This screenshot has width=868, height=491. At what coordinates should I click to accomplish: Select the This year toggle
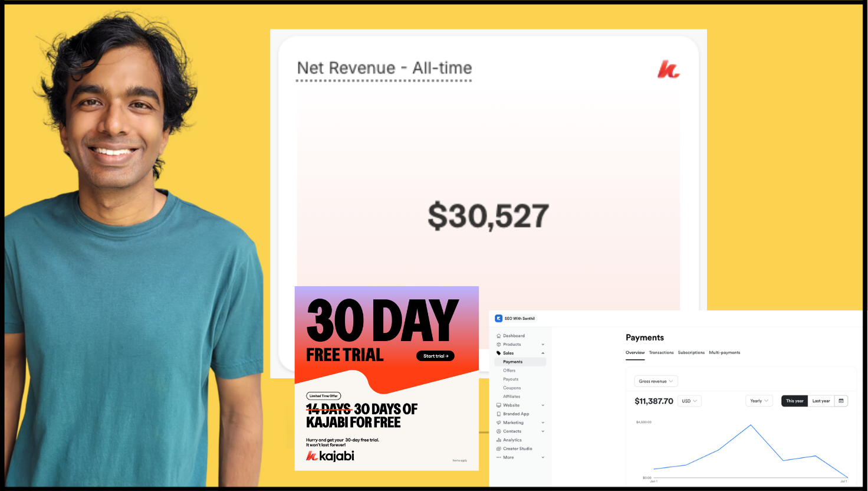(794, 401)
